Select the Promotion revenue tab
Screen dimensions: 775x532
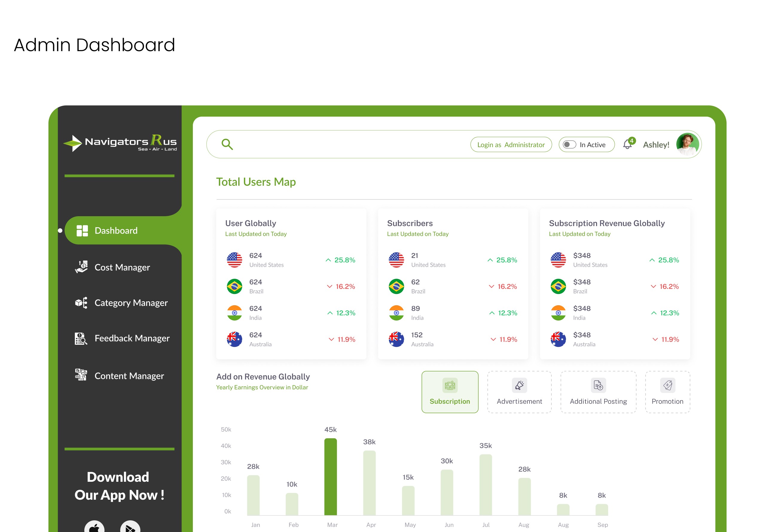(x=667, y=392)
